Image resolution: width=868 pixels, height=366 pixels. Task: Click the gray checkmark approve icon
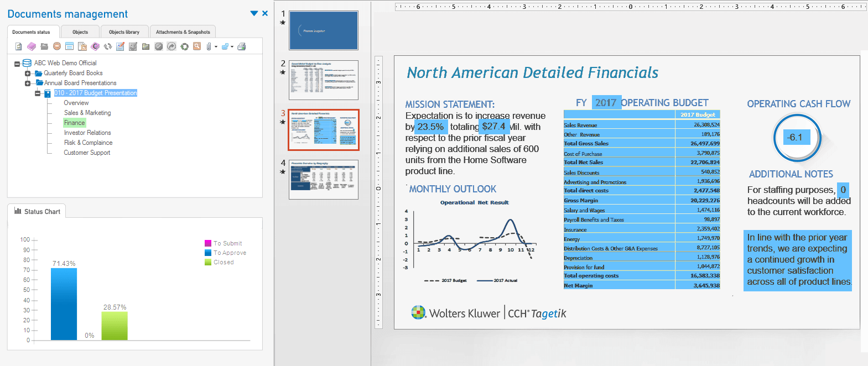159,46
